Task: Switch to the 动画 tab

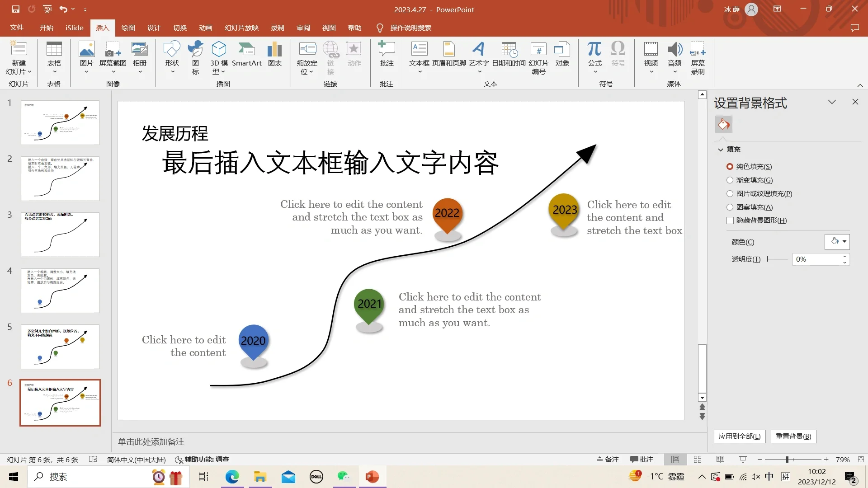Action: click(205, 28)
